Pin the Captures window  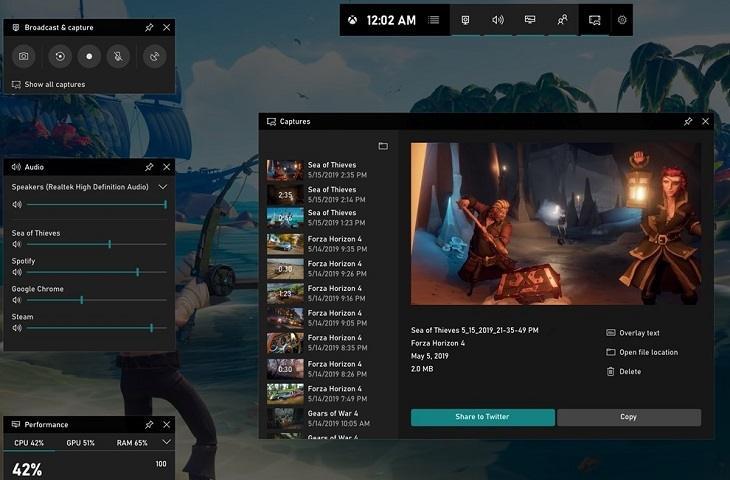point(688,122)
